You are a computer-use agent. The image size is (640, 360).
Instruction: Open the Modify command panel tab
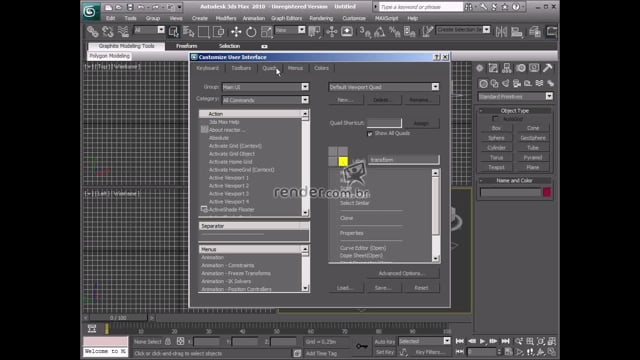pyautogui.click(x=493, y=68)
